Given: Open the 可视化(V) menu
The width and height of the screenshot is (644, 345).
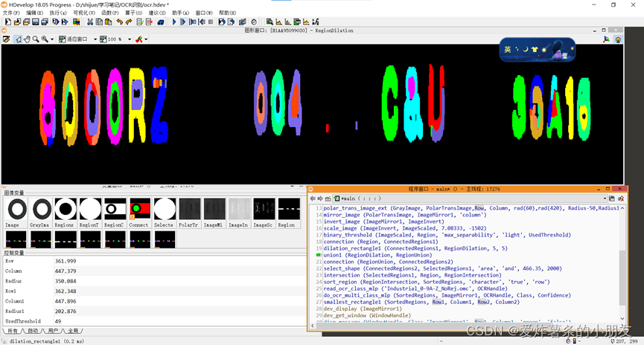Looking at the screenshot, I should point(84,13).
